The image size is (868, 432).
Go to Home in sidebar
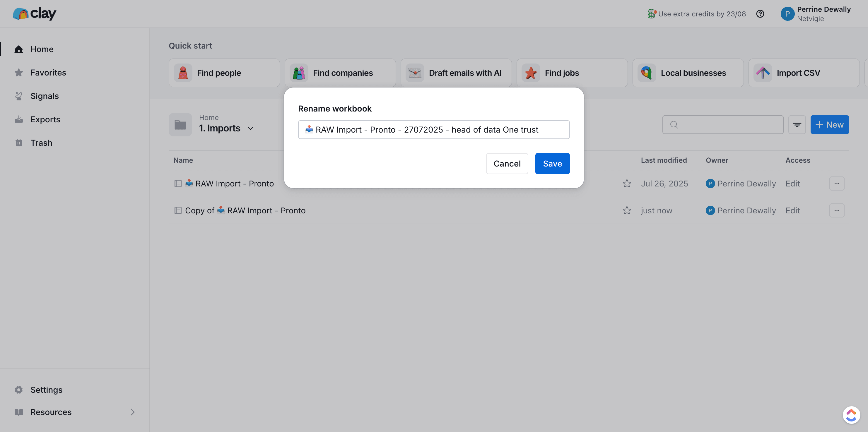pos(42,49)
